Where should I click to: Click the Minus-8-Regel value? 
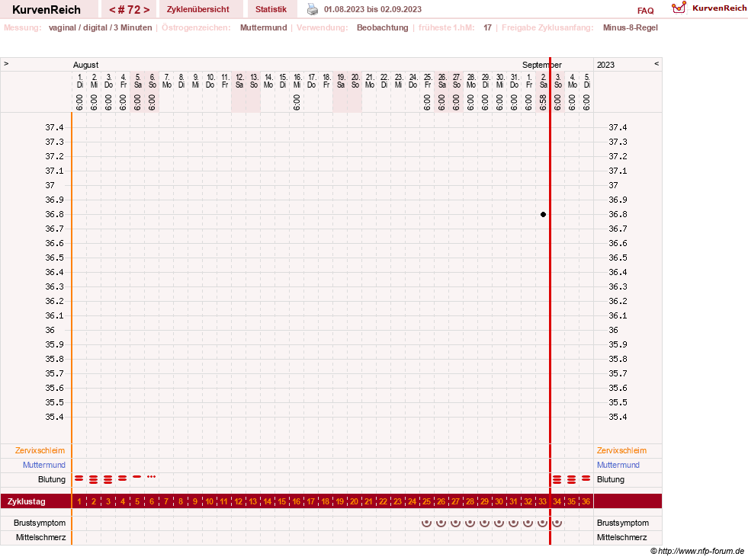pyautogui.click(x=630, y=27)
